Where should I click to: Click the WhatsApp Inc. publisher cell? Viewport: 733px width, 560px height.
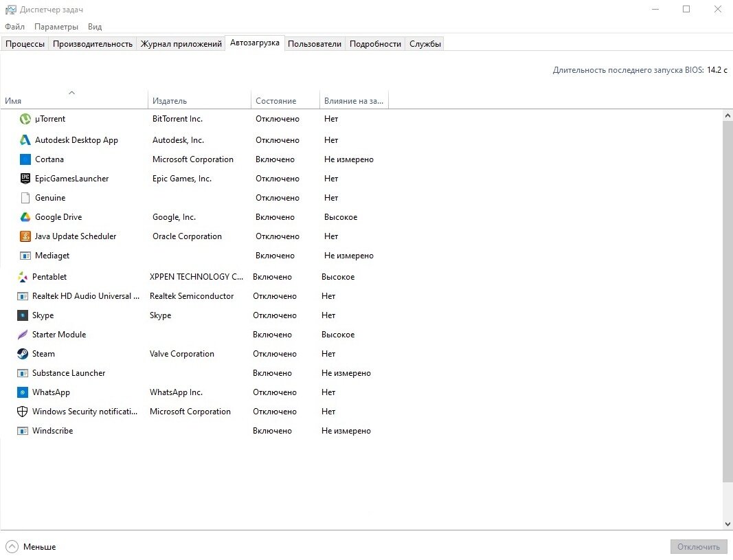tap(176, 392)
